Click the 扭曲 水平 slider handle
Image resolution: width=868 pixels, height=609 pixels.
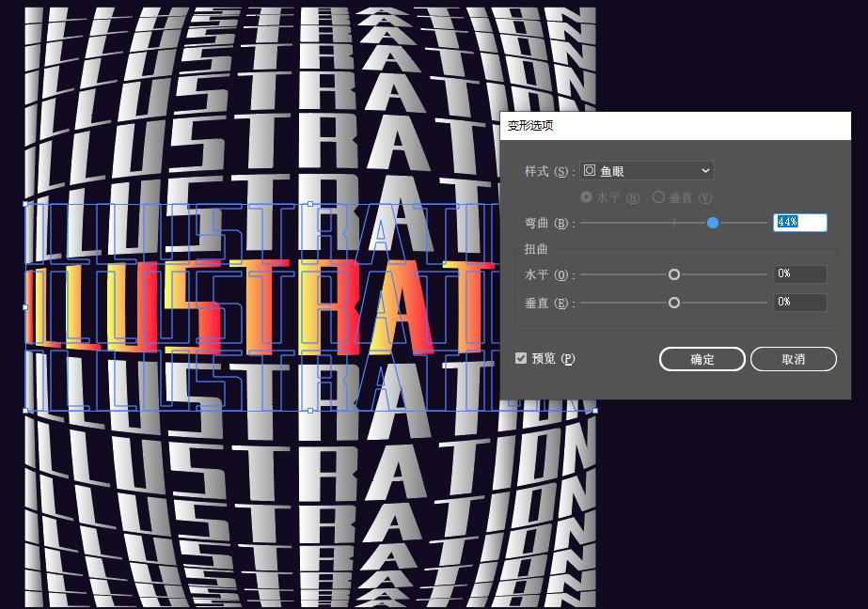pos(673,274)
